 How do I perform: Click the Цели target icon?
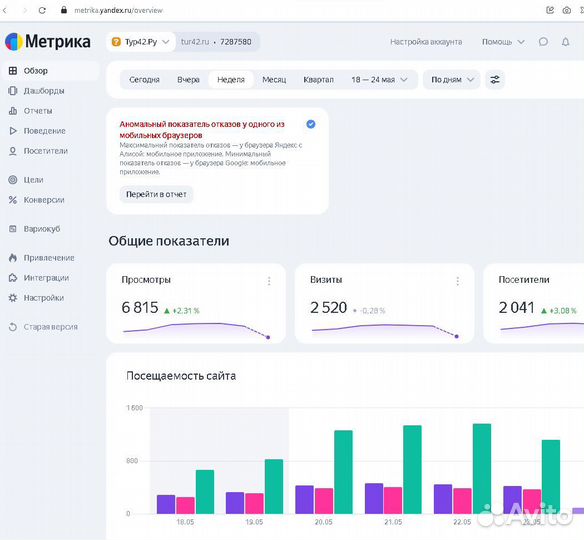point(13,180)
